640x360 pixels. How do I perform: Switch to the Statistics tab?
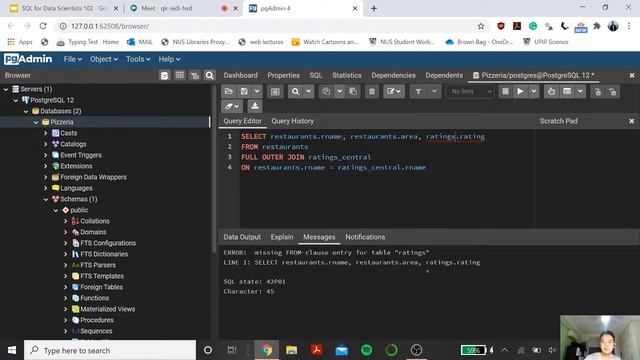click(x=347, y=75)
